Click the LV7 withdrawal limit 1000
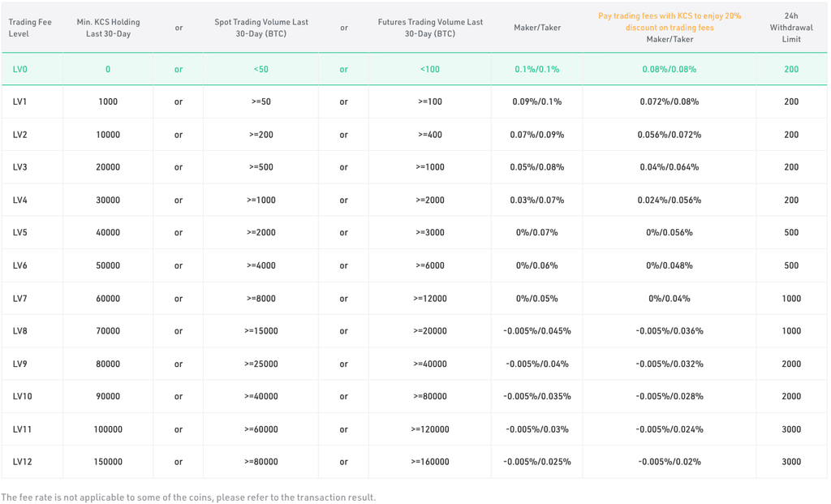The image size is (831, 504). pos(791,299)
